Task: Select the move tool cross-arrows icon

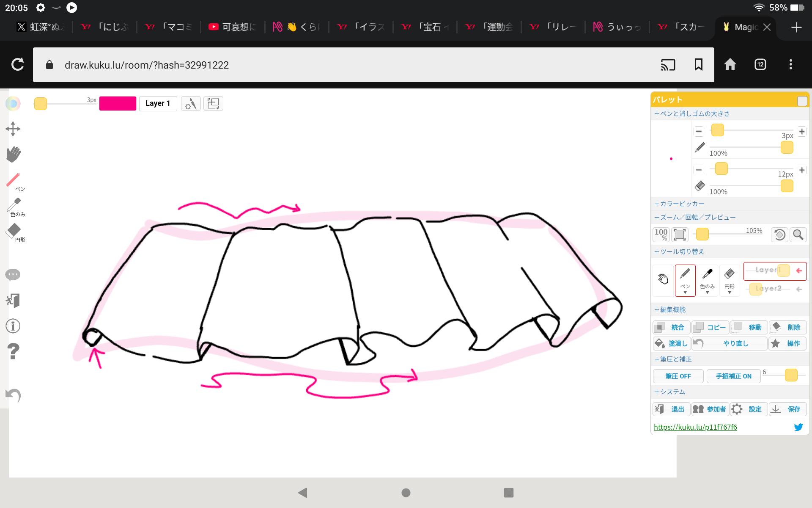Action: [13, 129]
